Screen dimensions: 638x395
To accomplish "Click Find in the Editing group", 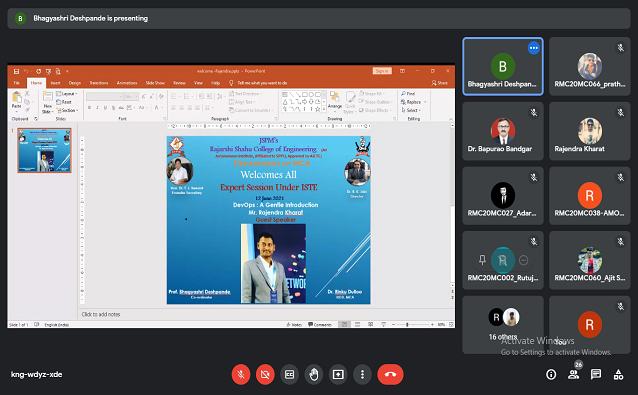I will (408, 94).
